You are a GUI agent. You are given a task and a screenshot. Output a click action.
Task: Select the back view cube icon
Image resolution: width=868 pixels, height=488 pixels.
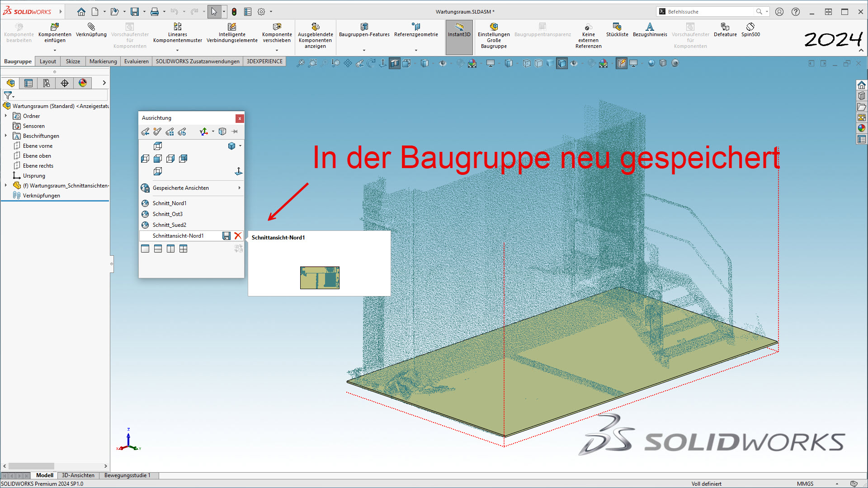click(x=183, y=159)
